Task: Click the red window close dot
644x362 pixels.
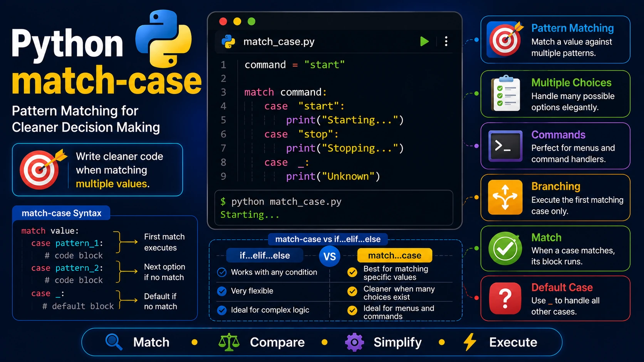Action: coord(223,22)
